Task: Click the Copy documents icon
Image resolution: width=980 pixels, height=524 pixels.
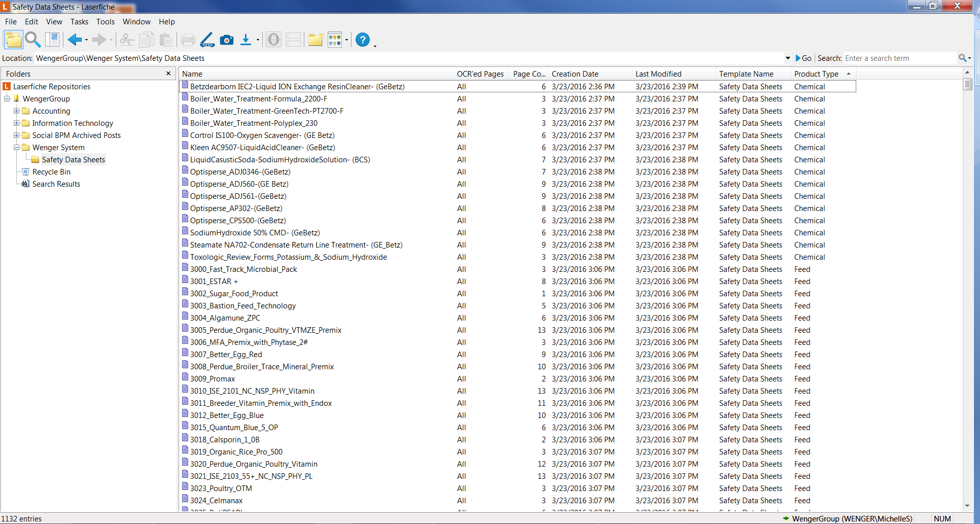Action: (147, 40)
